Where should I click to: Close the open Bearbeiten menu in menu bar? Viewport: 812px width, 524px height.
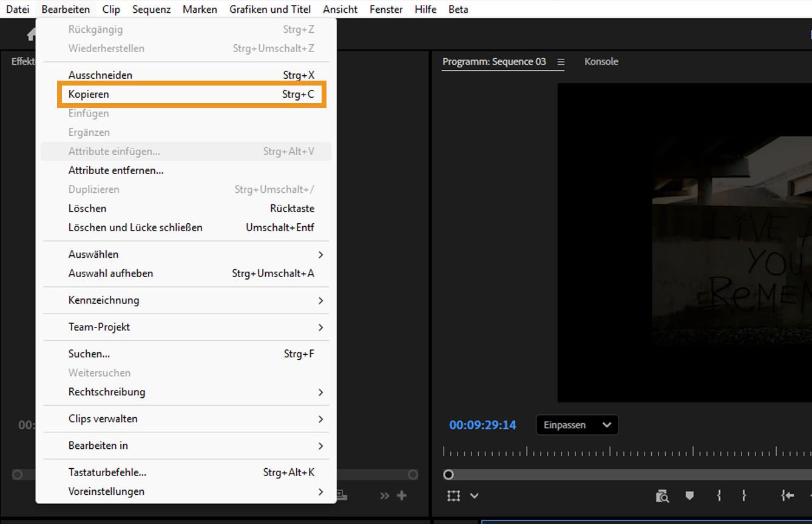point(66,9)
